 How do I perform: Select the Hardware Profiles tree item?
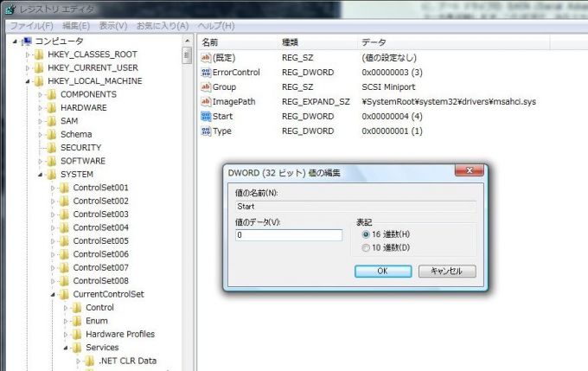click(x=120, y=334)
